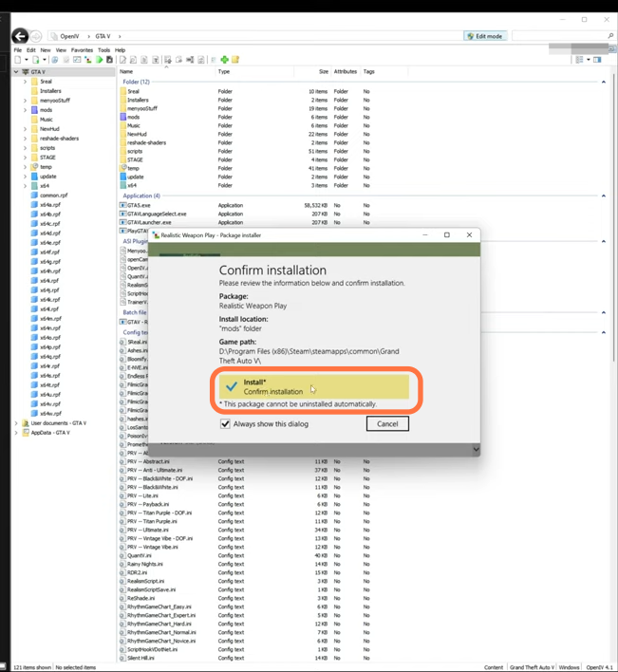This screenshot has width=618, height=672.
Task: Select x64a.rpf archive in the tree
Action: click(x=50, y=205)
